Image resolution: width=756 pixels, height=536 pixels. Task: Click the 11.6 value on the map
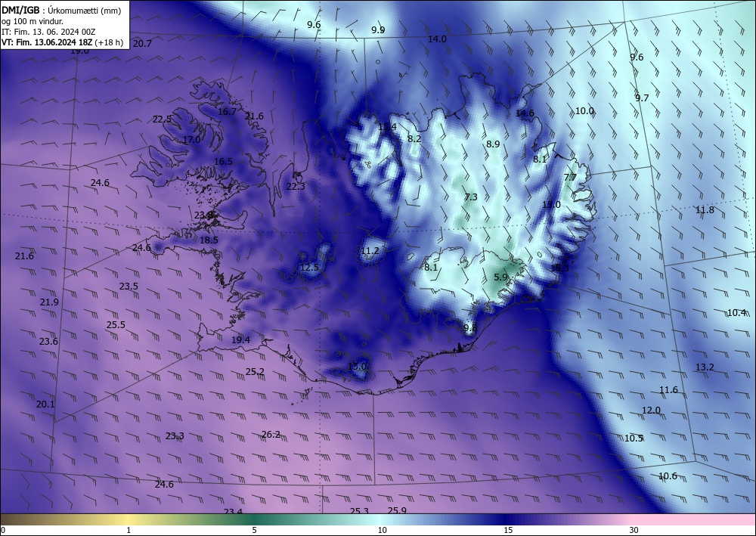[x=668, y=390]
